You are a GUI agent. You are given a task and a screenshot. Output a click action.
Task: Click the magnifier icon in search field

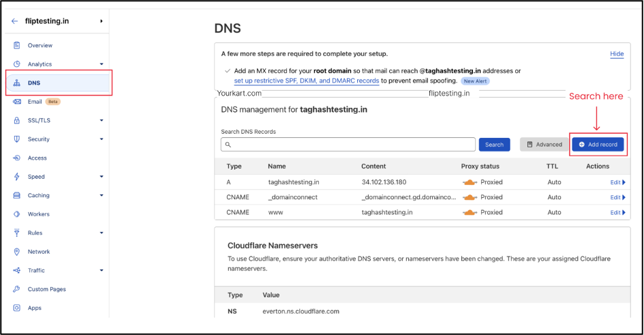pos(228,145)
